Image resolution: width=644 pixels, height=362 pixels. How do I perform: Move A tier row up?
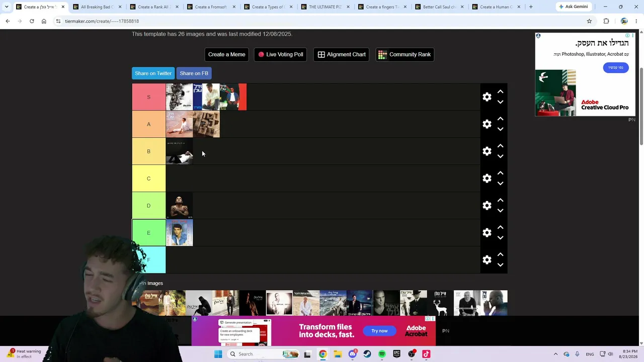tap(500, 119)
